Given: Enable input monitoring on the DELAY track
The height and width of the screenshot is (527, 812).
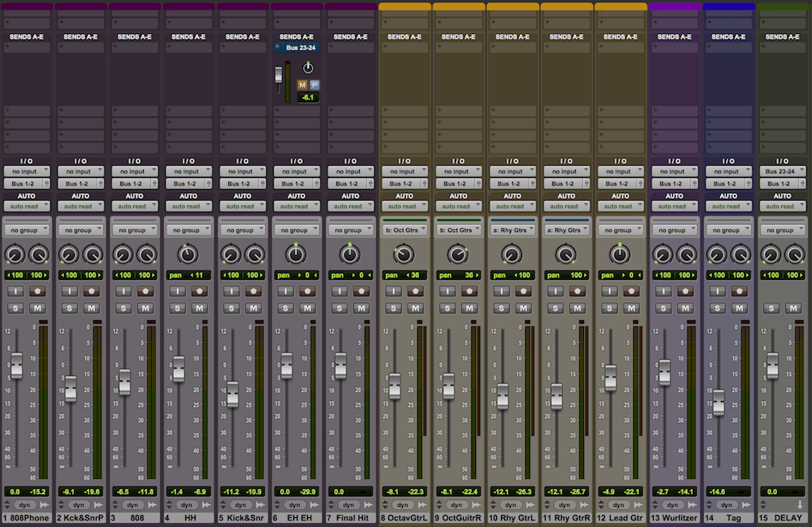Looking at the screenshot, I should pyautogui.click(x=771, y=291).
